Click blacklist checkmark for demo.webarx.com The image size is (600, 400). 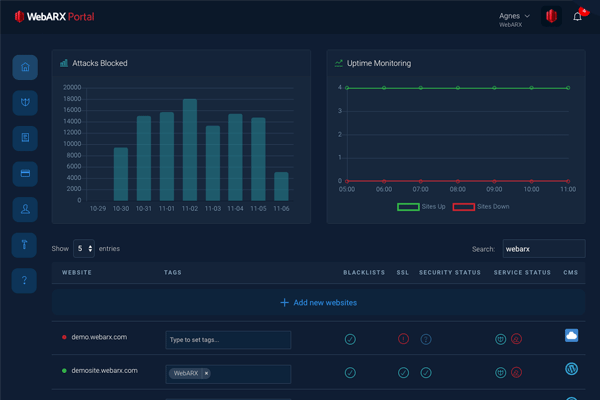point(350,339)
